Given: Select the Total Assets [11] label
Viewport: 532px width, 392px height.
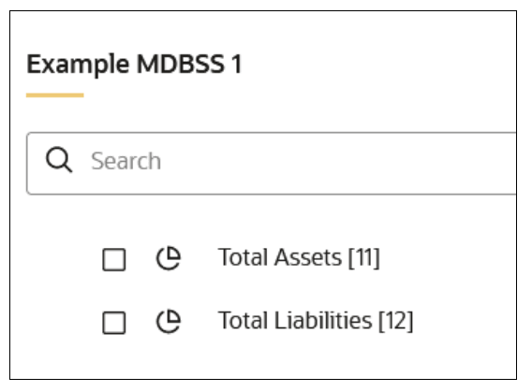Looking at the screenshot, I should (x=299, y=258).
